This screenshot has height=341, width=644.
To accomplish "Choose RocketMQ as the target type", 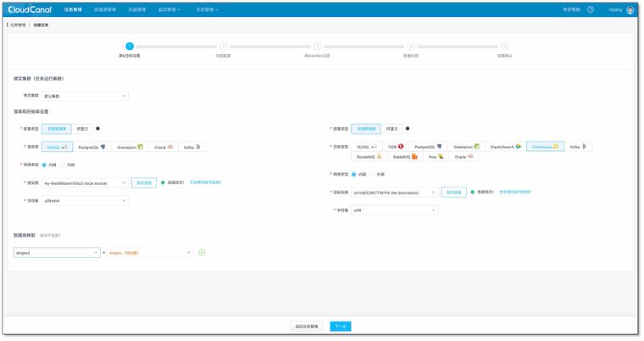I will 369,157.
